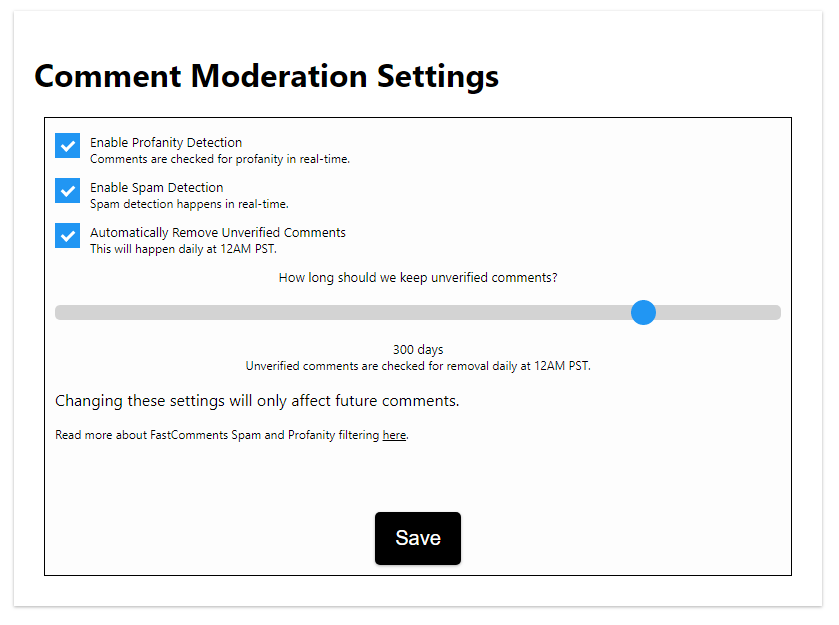
Task: Click the "Changing these settings" notice text
Action: 257,401
